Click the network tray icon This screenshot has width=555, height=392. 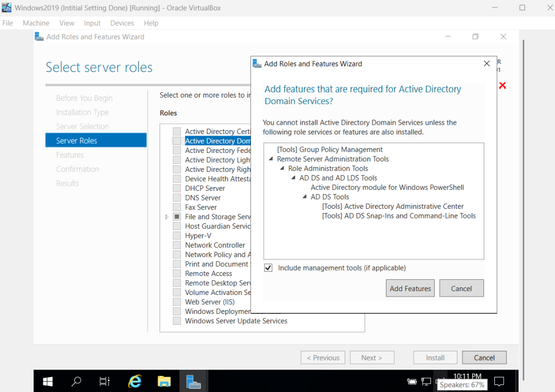426,381
